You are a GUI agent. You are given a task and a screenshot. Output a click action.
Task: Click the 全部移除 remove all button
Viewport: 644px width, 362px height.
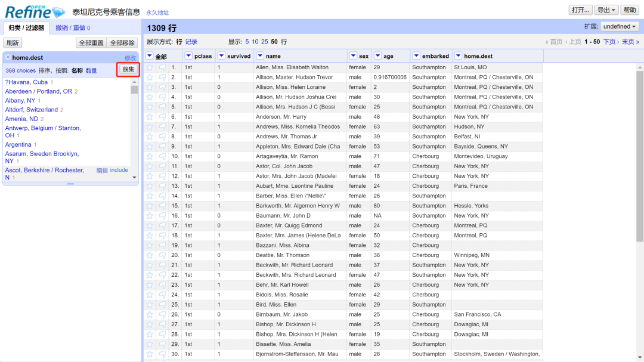pyautogui.click(x=122, y=43)
